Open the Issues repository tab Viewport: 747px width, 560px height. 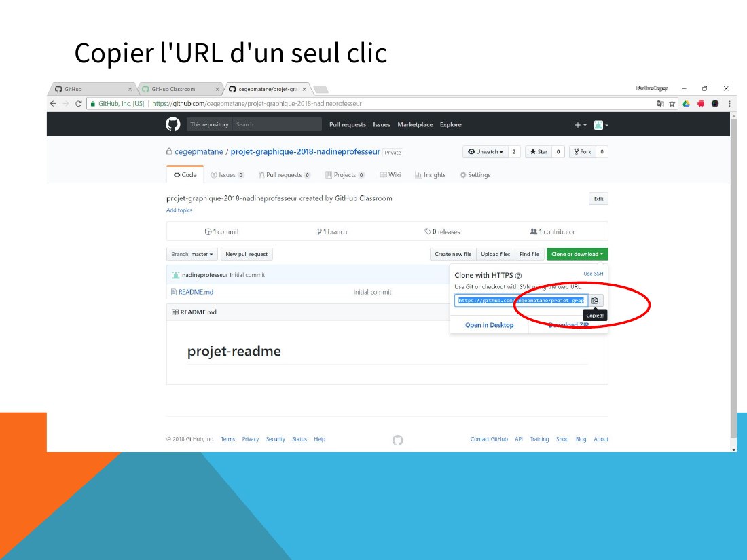pyautogui.click(x=227, y=174)
